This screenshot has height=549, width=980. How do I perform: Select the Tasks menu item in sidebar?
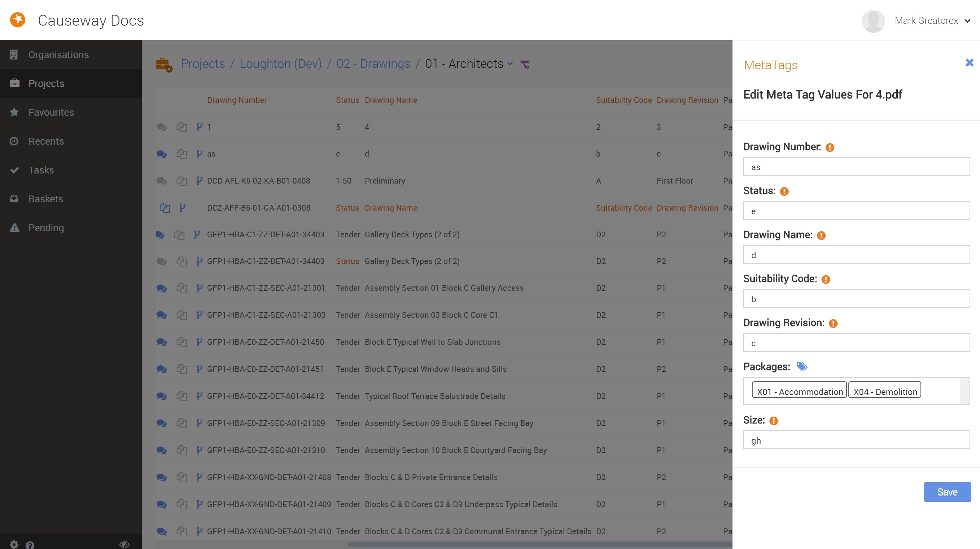tap(40, 170)
